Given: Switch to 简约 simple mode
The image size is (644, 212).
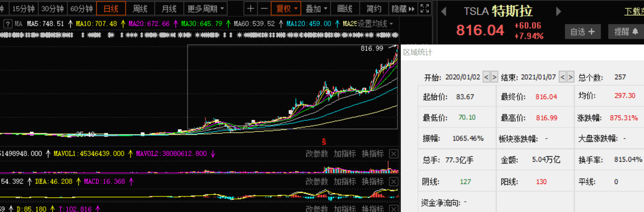Looking at the screenshot, I should coord(374,8).
